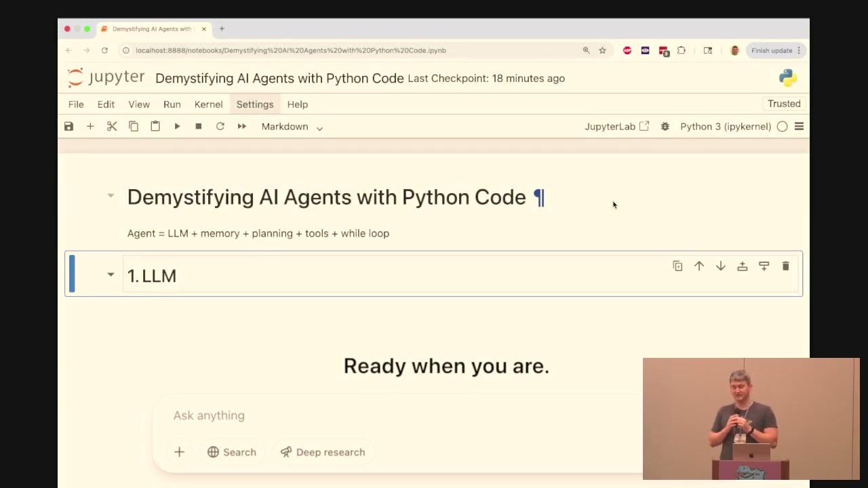Go forward with browser forward arrow
Viewport: 868px width, 488px height.
click(87, 50)
